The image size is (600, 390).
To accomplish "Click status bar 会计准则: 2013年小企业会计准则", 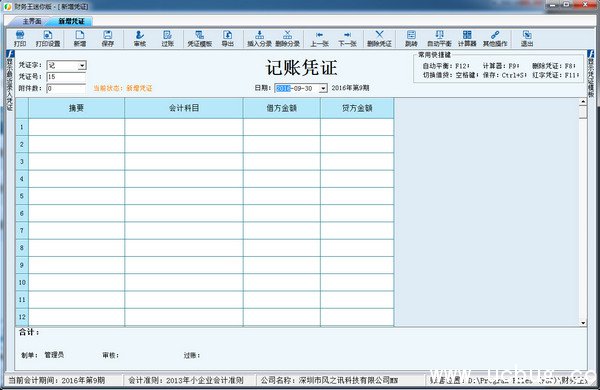I will (x=186, y=380).
